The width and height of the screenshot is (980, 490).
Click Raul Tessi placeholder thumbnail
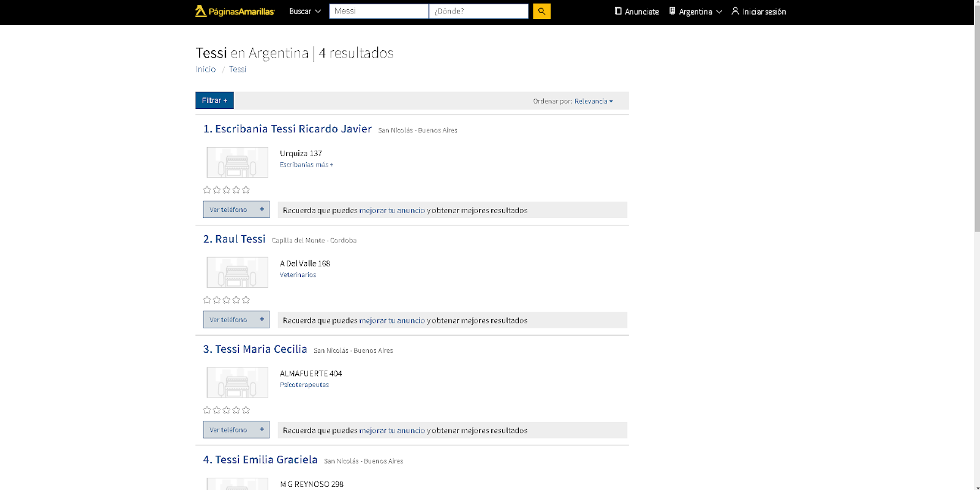(238, 273)
